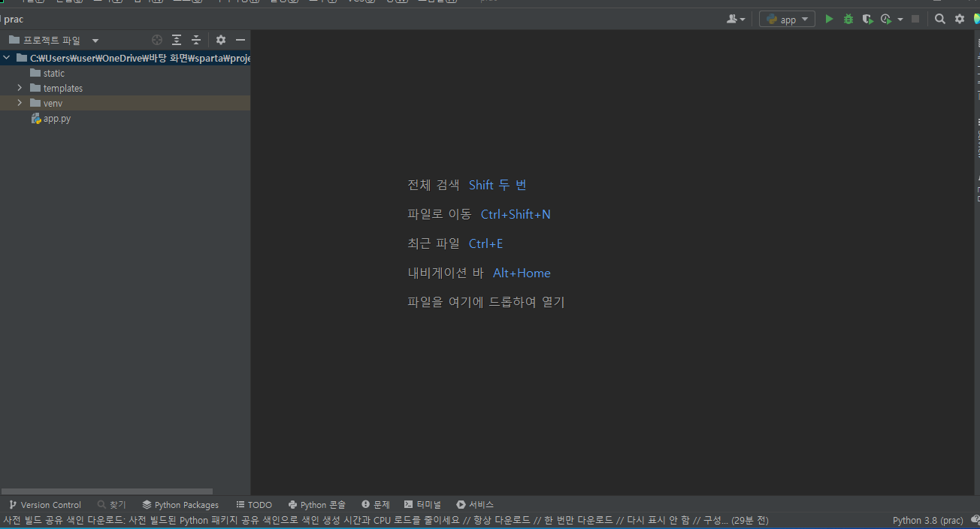Collapse all nodes in project panel
The image size is (980, 529).
coord(196,40)
